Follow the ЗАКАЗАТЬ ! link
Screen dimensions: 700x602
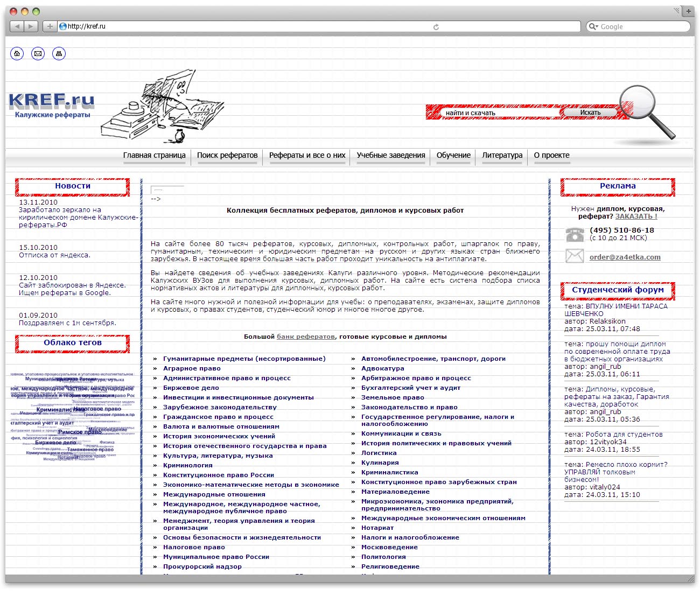pyautogui.click(x=636, y=216)
